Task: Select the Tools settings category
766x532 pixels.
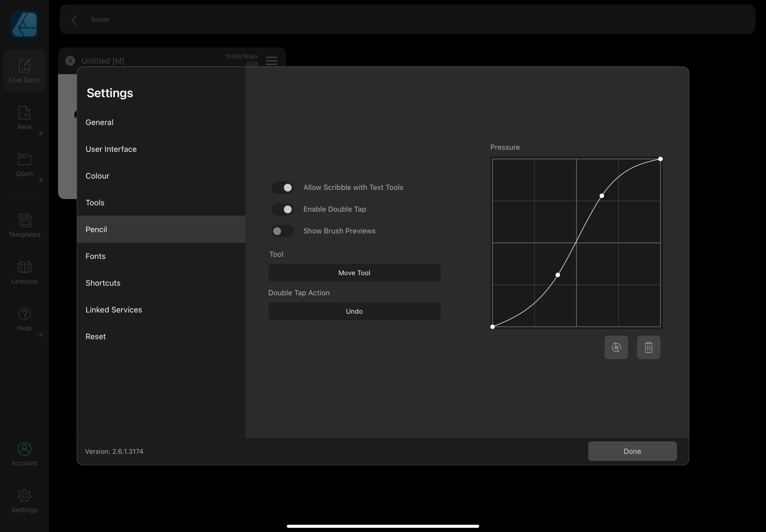Action: [x=161, y=203]
